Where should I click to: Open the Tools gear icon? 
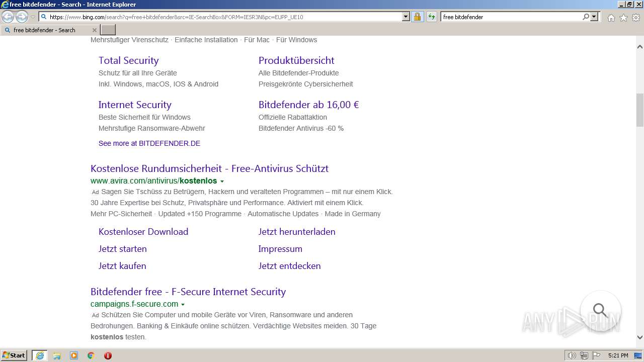click(636, 18)
